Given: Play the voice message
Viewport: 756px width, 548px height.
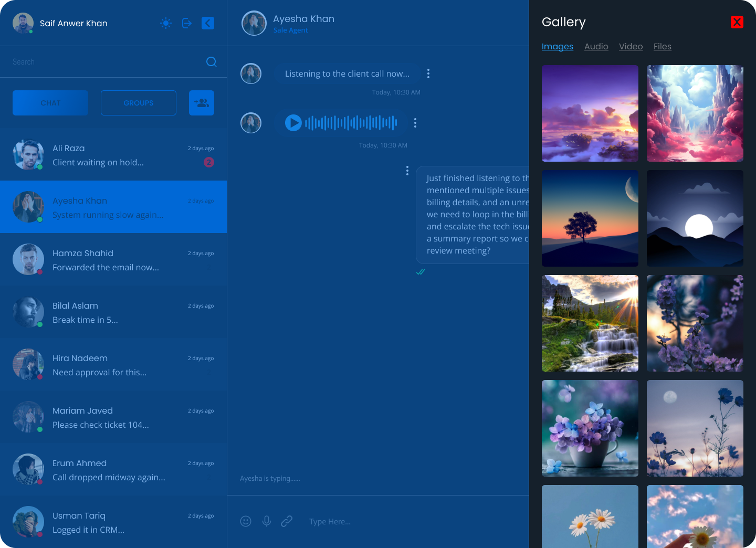Looking at the screenshot, I should point(293,123).
